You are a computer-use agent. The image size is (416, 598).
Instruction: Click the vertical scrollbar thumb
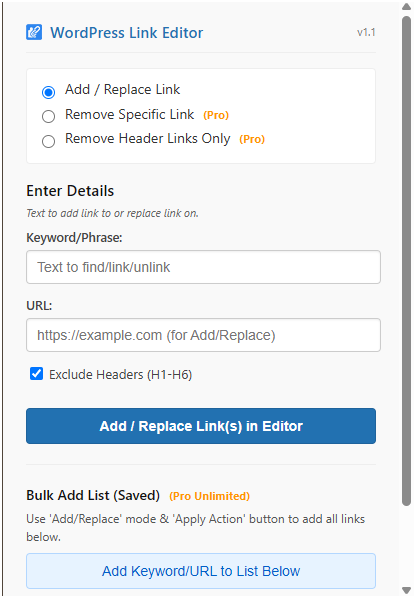406,261
